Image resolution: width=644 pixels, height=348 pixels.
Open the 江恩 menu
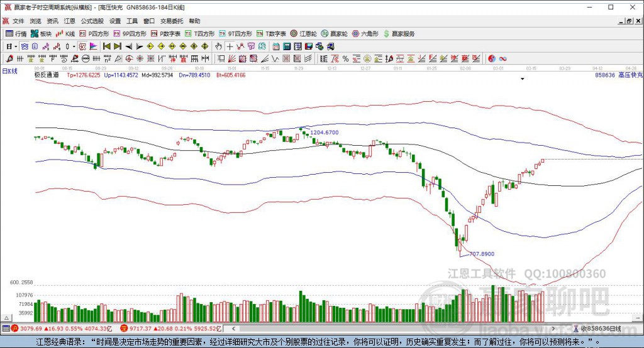69,21
